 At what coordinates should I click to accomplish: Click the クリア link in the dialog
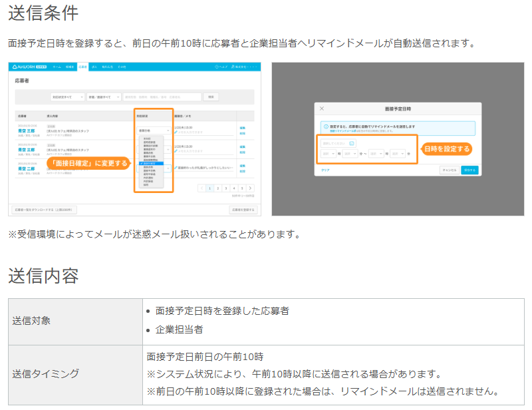click(x=325, y=170)
